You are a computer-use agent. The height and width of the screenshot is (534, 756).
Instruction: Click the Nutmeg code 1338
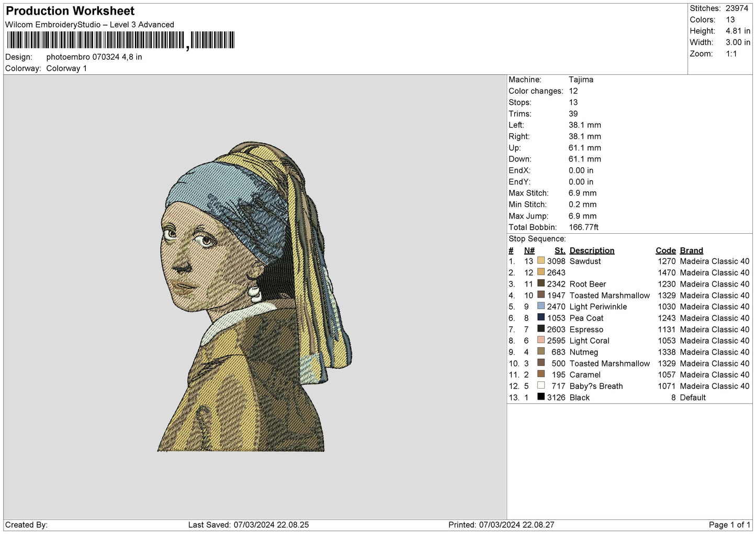coord(667,352)
